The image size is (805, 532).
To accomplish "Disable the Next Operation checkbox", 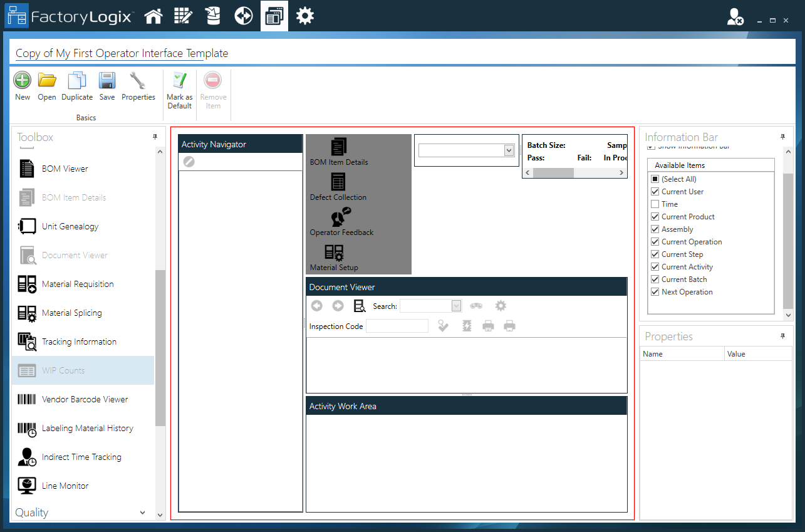I will pos(655,291).
